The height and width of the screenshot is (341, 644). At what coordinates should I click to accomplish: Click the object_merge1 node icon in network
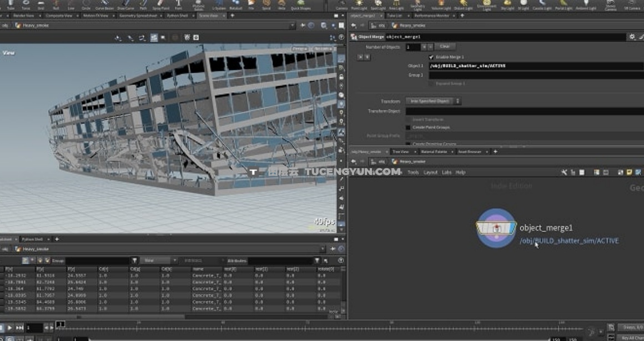point(497,228)
